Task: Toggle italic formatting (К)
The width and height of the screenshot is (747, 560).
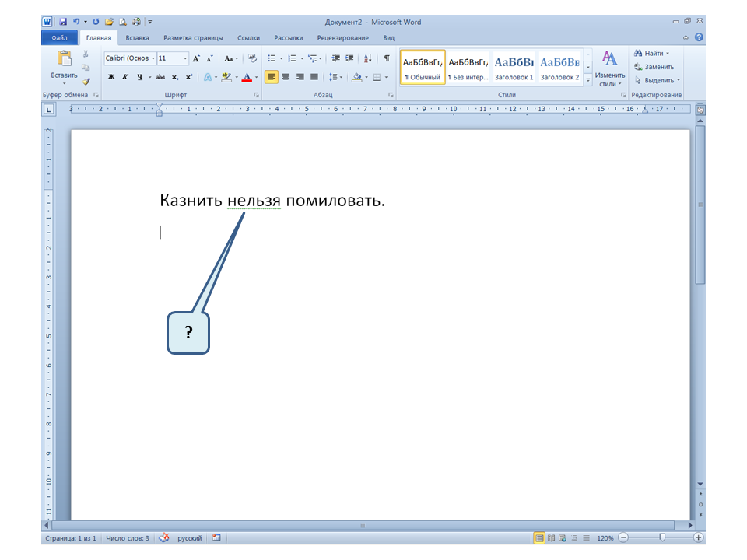Action: pyautogui.click(x=124, y=77)
